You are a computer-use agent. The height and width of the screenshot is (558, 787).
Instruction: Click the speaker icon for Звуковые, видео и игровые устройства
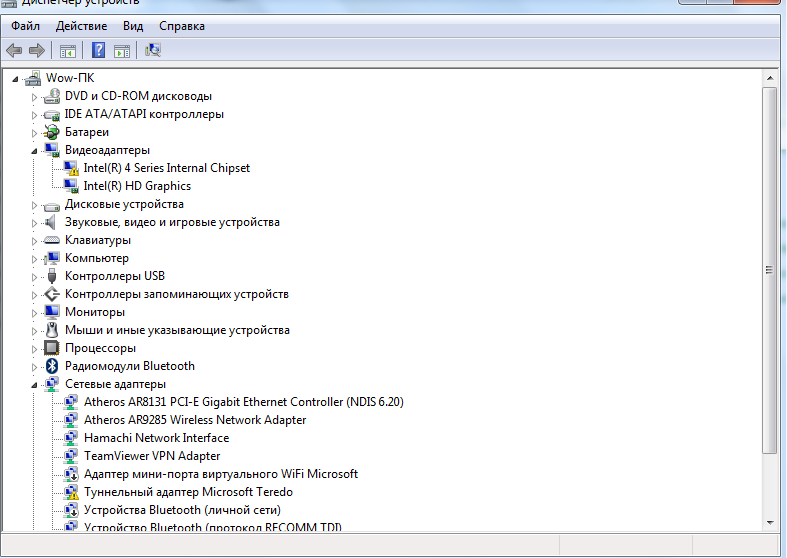[51, 222]
